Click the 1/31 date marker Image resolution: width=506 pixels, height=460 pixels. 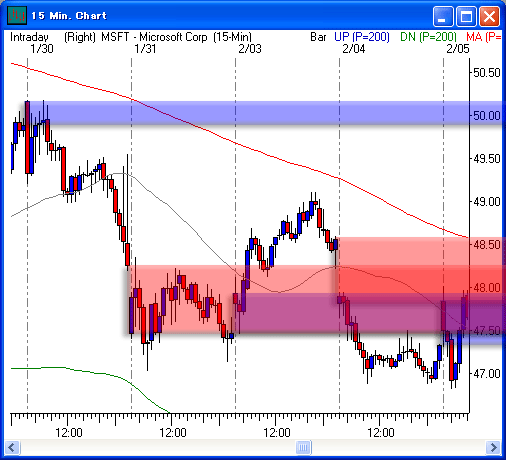click(x=145, y=49)
